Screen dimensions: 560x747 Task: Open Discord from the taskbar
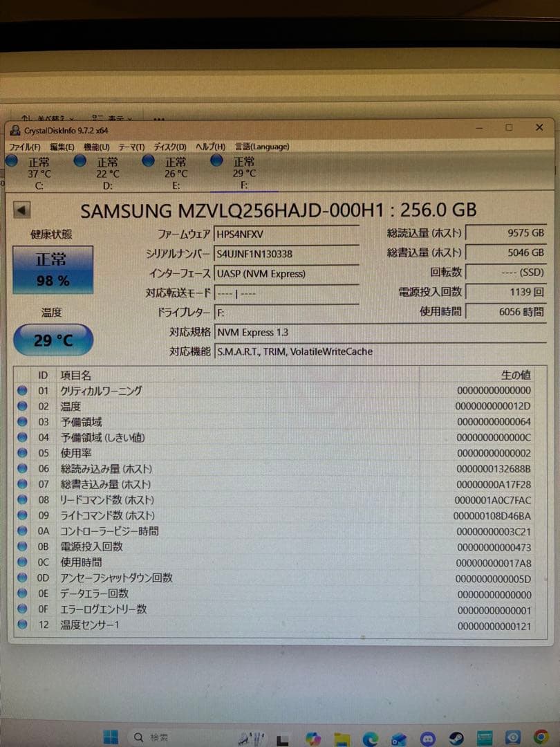click(x=428, y=739)
